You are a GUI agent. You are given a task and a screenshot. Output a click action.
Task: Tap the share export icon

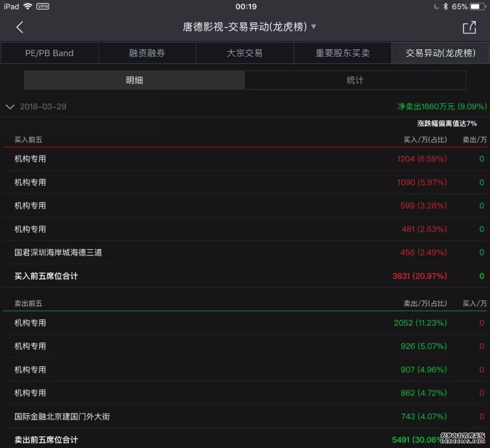(469, 27)
